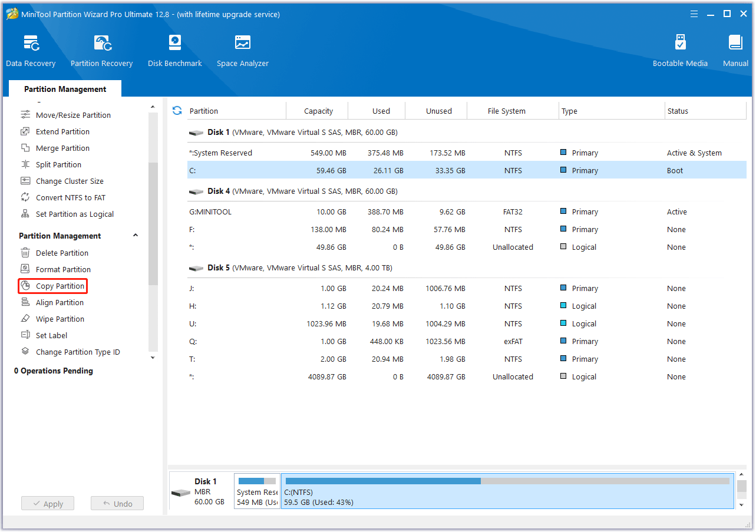Sort by Partition column header
756x532 pixels.
click(236, 111)
